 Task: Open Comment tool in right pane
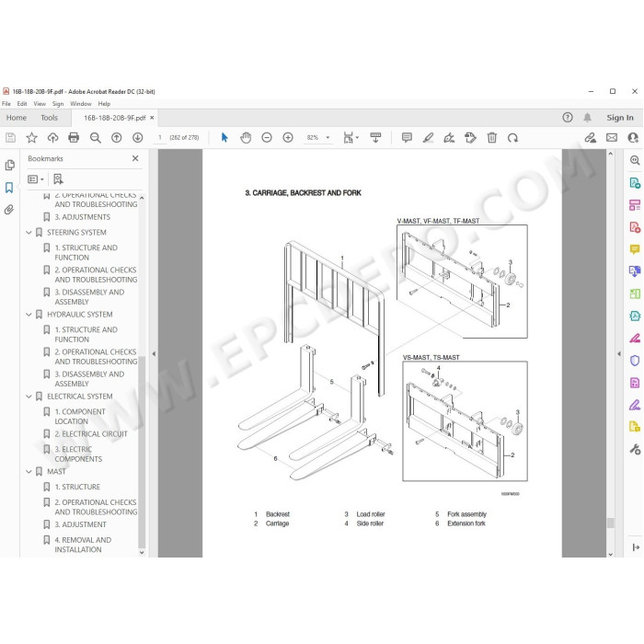coord(635,249)
